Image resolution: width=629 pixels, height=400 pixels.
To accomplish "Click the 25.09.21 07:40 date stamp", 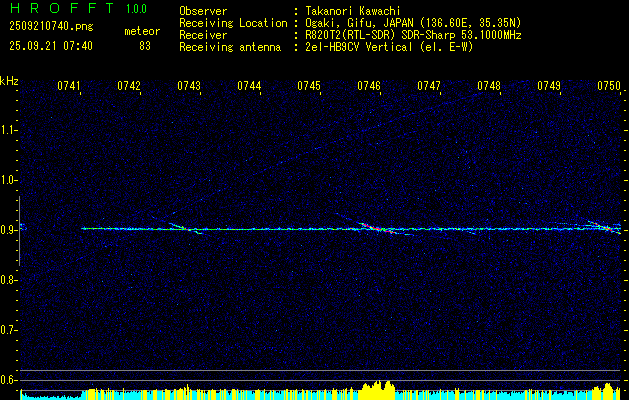I will point(50,46).
